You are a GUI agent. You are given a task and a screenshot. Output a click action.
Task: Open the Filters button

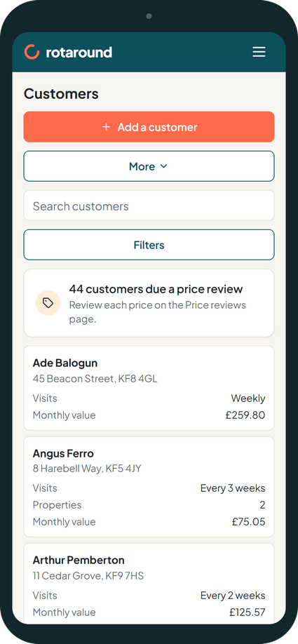pos(149,245)
